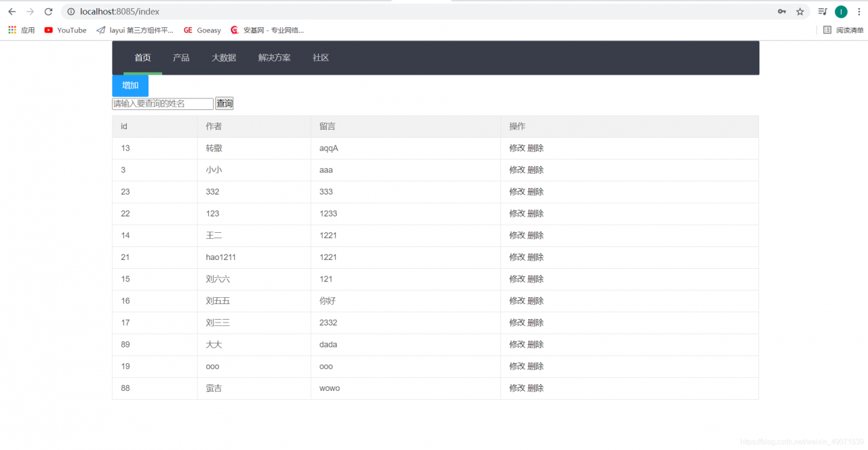
Task: Click 删除 in row id 3
Action: [x=536, y=170]
